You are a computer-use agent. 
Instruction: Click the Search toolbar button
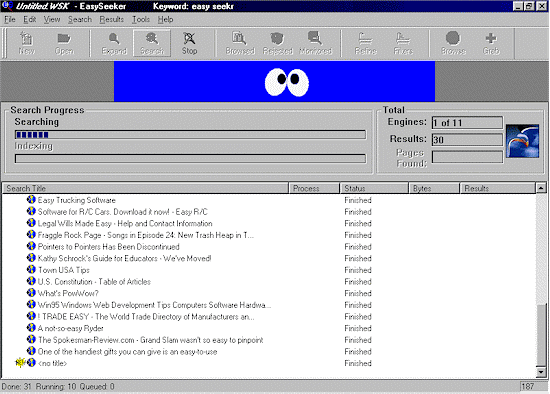pyautogui.click(x=152, y=43)
